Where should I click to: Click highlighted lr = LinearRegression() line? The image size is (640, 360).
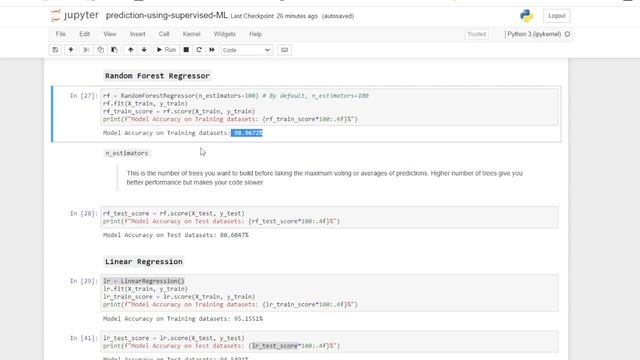tap(144, 281)
